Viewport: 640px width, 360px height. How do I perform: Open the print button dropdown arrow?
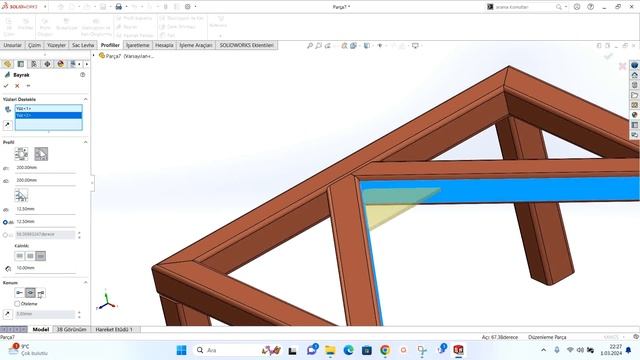click(x=126, y=7)
